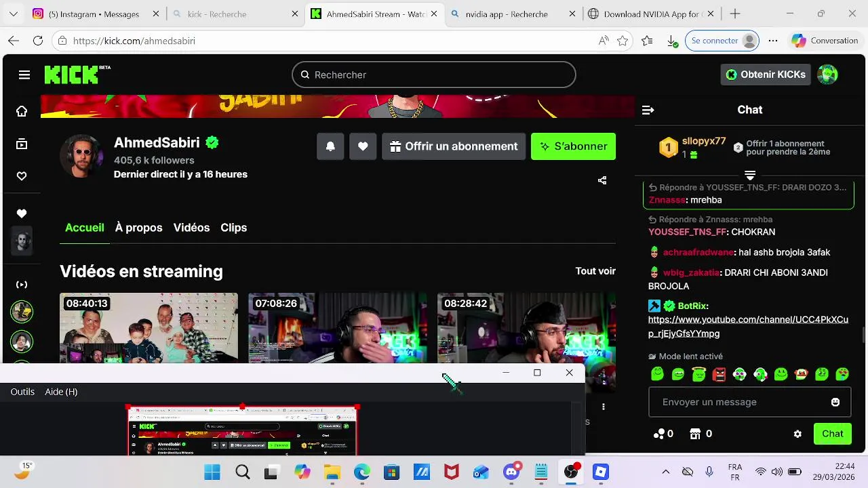The height and width of the screenshot is (488, 868).
Task: Click Obtenir KICKs button
Action: coord(766,75)
